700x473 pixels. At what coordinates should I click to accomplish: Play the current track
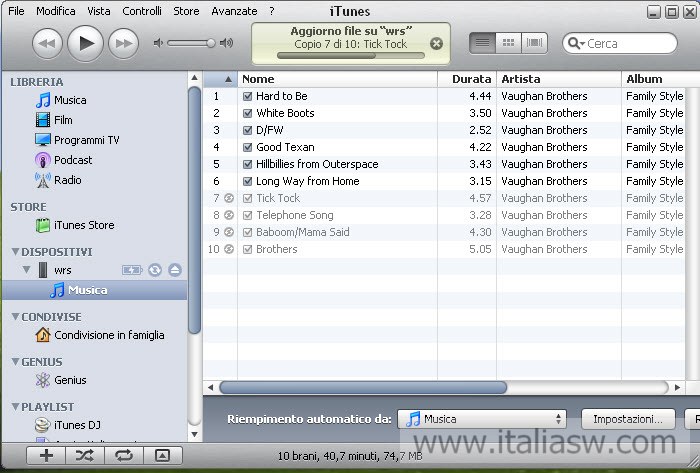coord(85,43)
